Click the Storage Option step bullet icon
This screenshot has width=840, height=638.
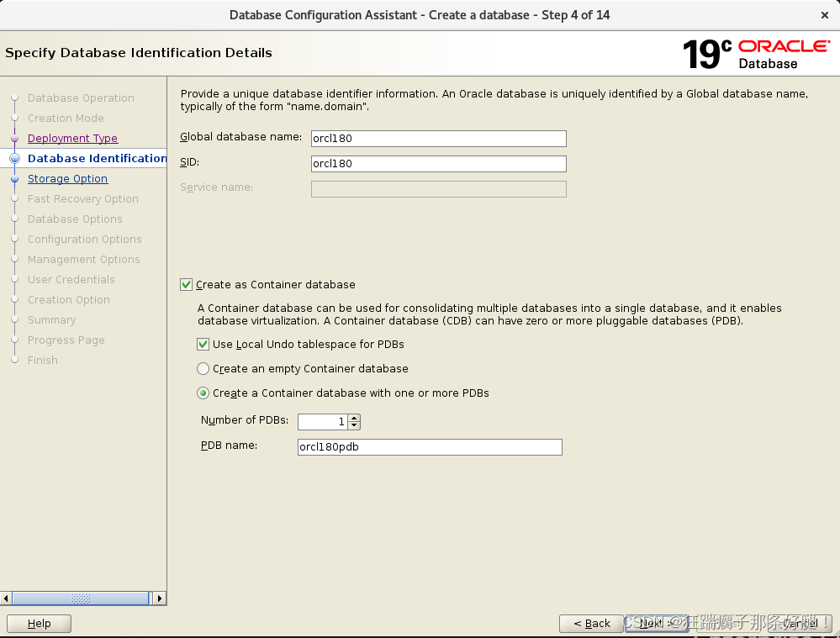tap(15, 179)
